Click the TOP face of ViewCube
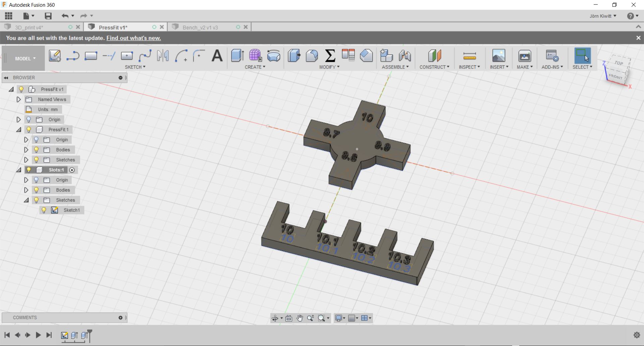 coord(619,63)
